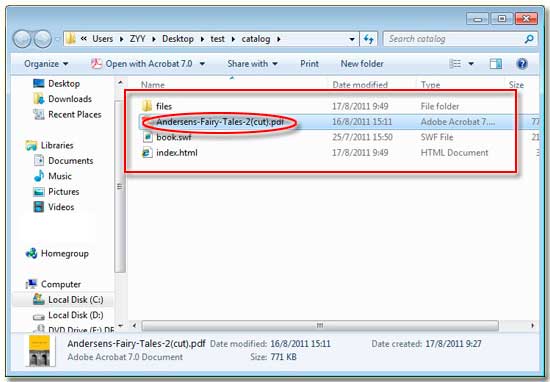The image size is (550, 382).
Task: Click SWF File type cell
Action: [x=437, y=137]
